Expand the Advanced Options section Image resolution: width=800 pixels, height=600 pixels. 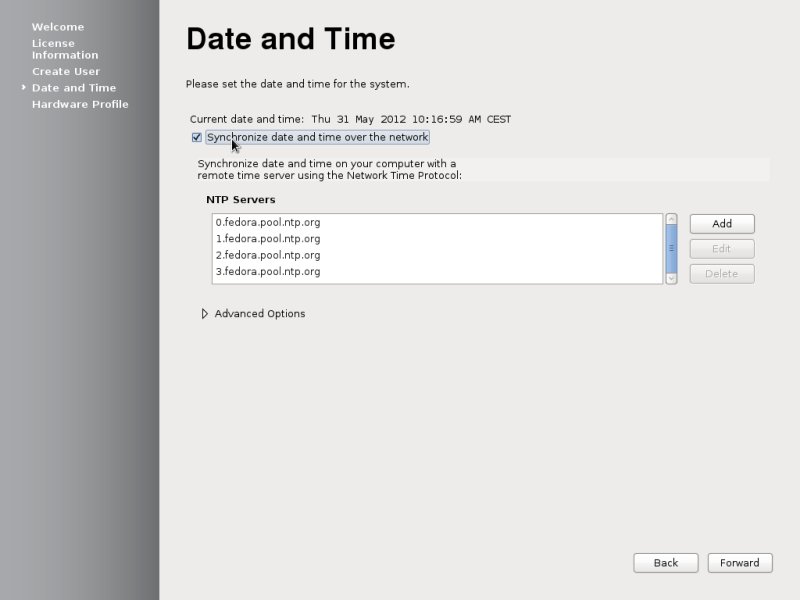pyautogui.click(x=205, y=314)
